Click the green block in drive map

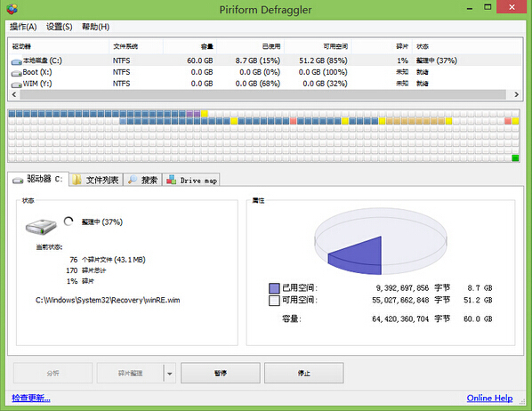click(515, 157)
